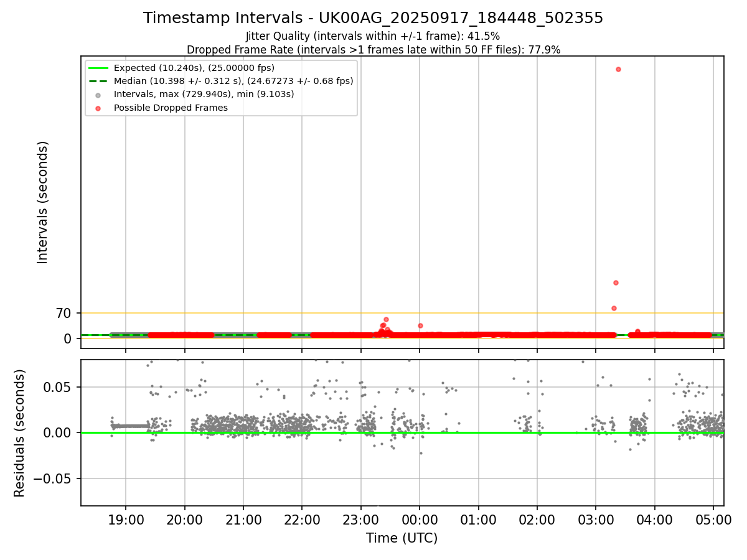Screen dimensions: 747x560
Task: Click the '04:00' time tick label
Action: coord(655,520)
